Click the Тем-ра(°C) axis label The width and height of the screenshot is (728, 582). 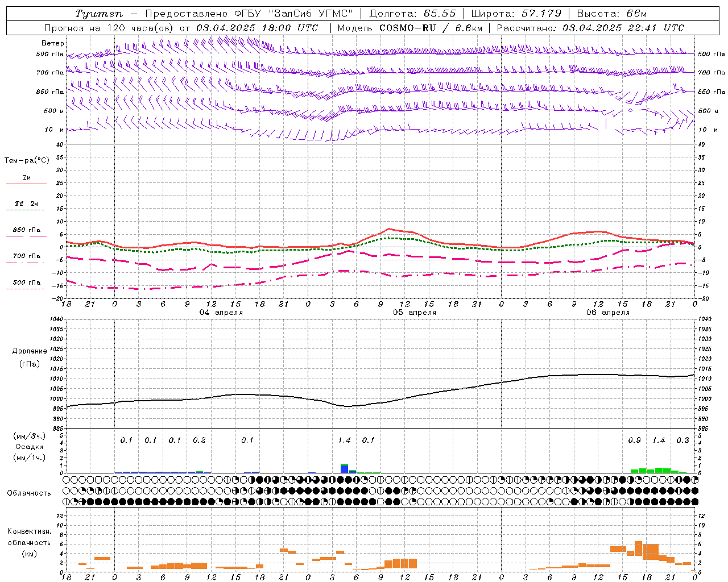pos(27,161)
